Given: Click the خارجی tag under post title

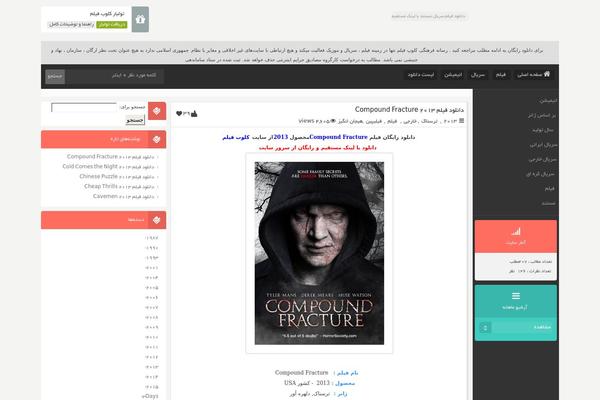Looking at the screenshot, I should pos(410,121).
